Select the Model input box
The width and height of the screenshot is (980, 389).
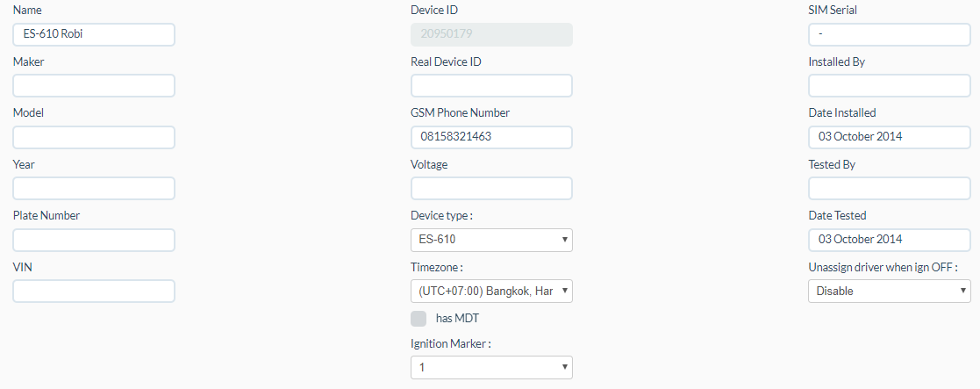coord(94,137)
